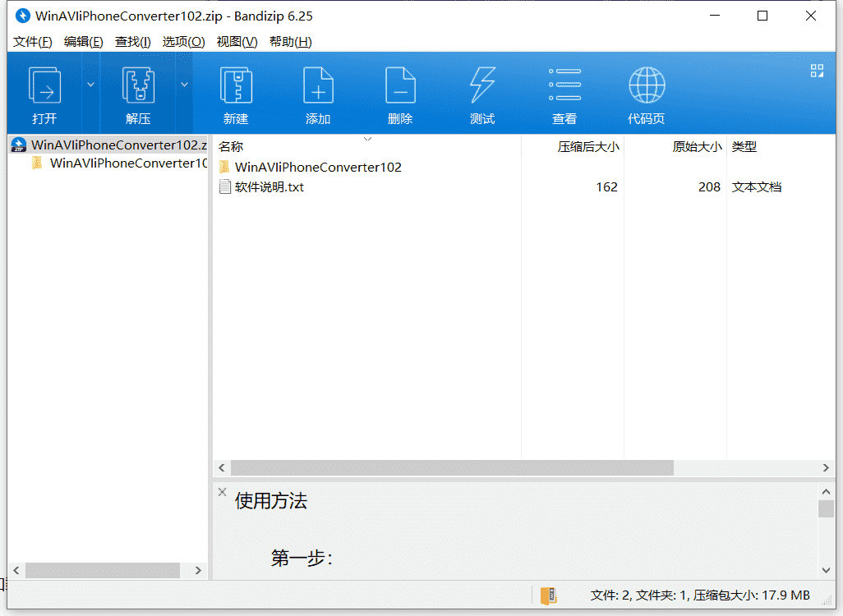Click the 添加 (Add) file icon
Viewport: 843px width, 616px height.
coord(318,85)
